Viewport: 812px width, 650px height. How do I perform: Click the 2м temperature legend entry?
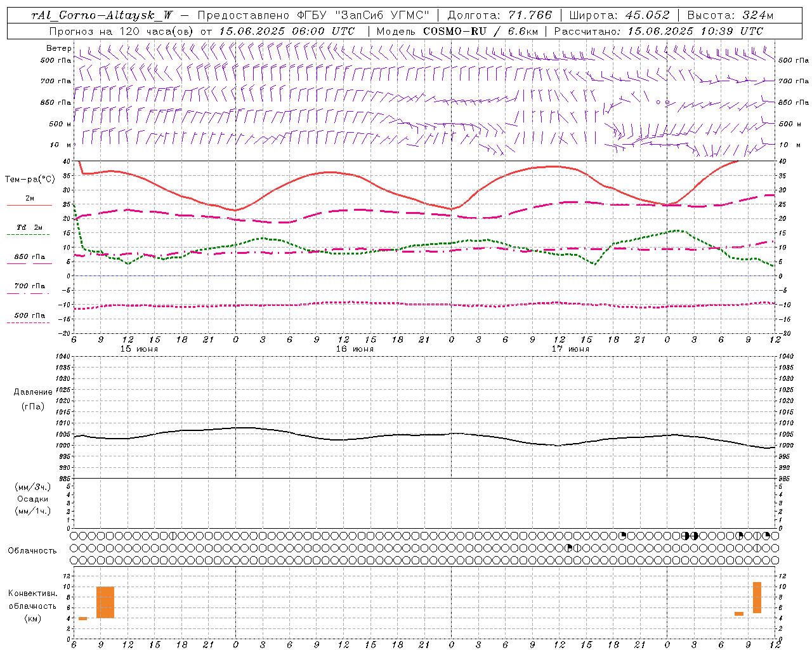pyautogui.click(x=30, y=199)
